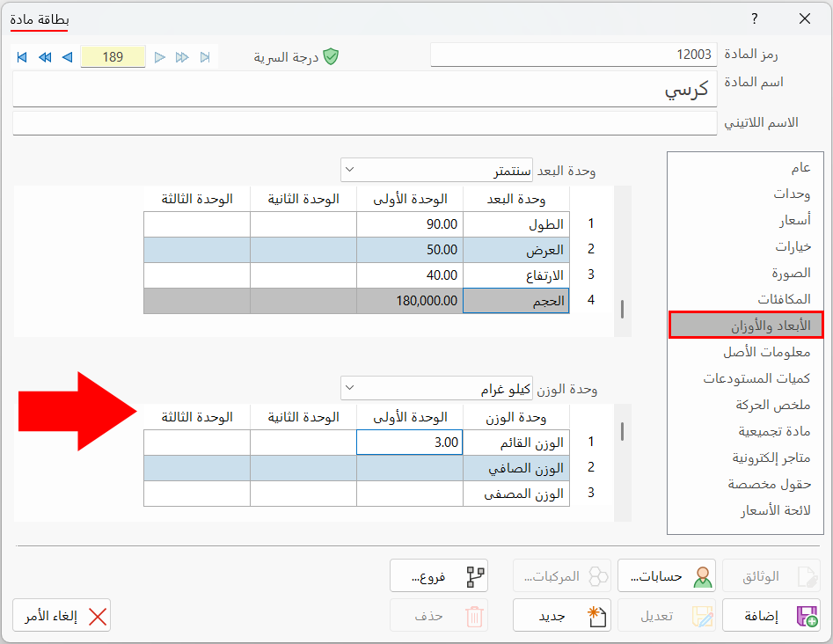The width and height of the screenshot is (833, 644).
Task: Select the الوزن المصفى row label cell
Action: point(516,494)
